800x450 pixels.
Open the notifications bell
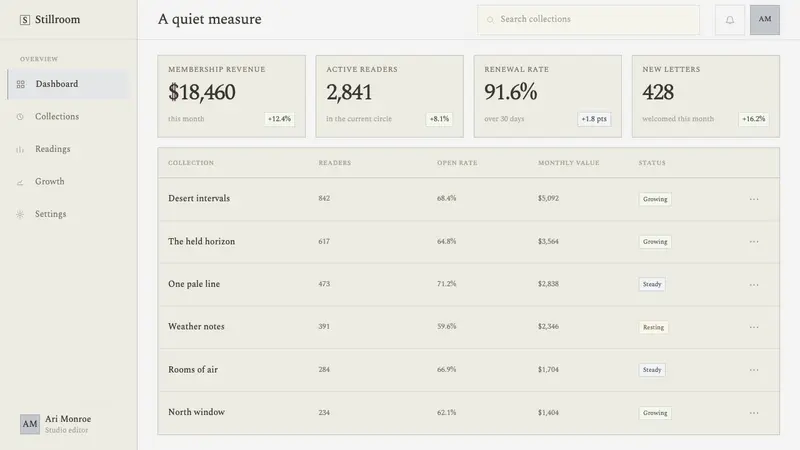click(x=730, y=20)
